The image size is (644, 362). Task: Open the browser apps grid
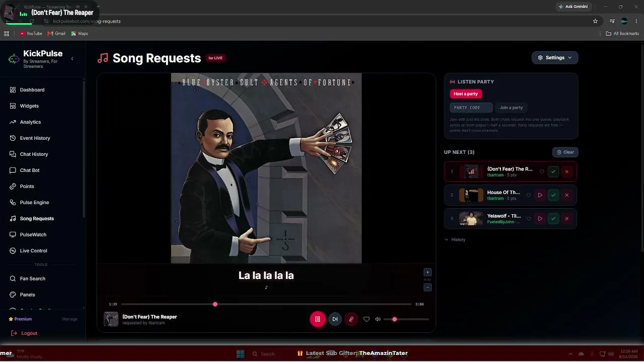click(x=7, y=34)
